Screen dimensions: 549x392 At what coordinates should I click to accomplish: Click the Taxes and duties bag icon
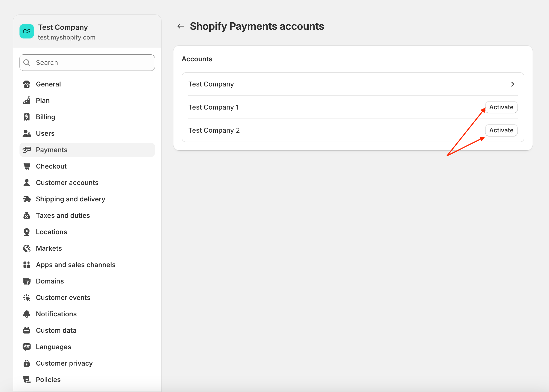coord(27,215)
